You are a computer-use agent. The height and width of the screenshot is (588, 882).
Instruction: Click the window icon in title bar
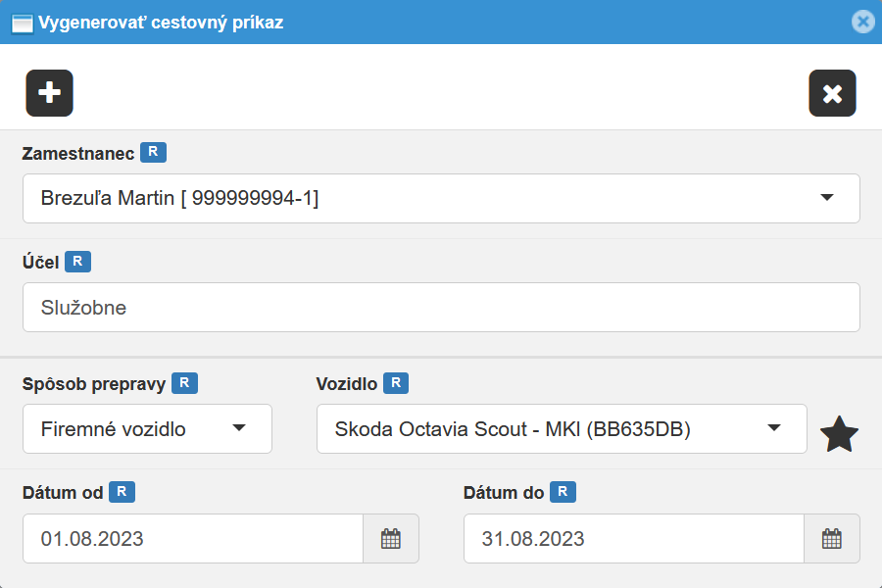pos(22,22)
